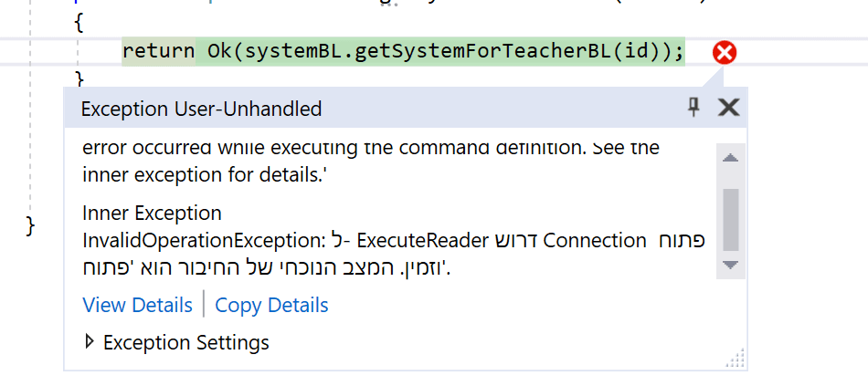Click the popup resize grip corner

pyautogui.click(x=736, y=360)
